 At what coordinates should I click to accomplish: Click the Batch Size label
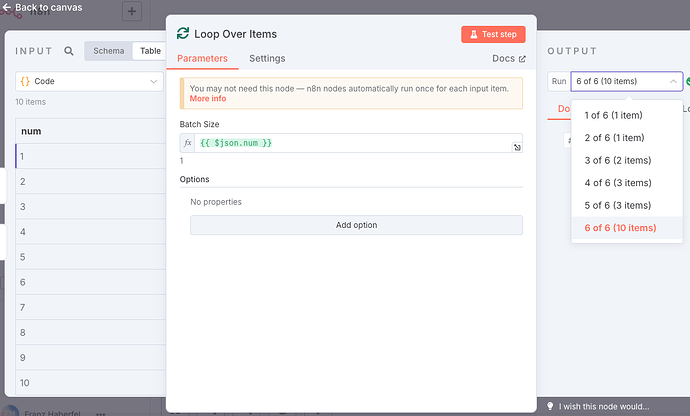tap(199, 124)
